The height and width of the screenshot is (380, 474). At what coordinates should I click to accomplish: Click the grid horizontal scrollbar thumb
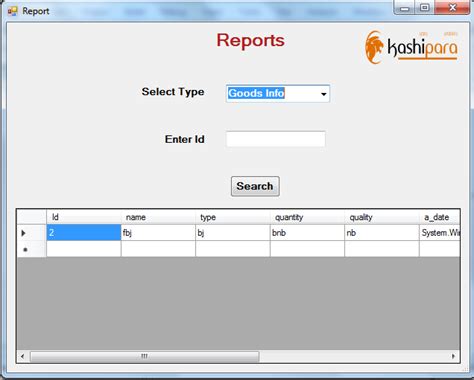click(144, 356)
